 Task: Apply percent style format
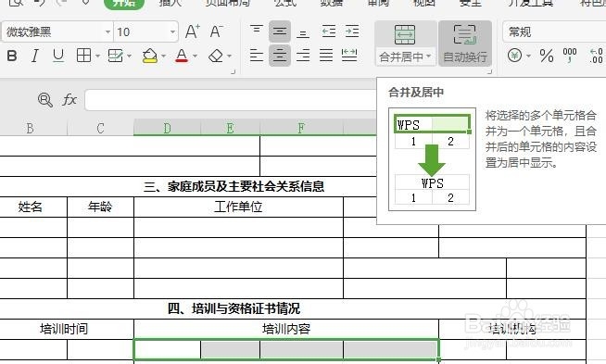coord(547,56)
